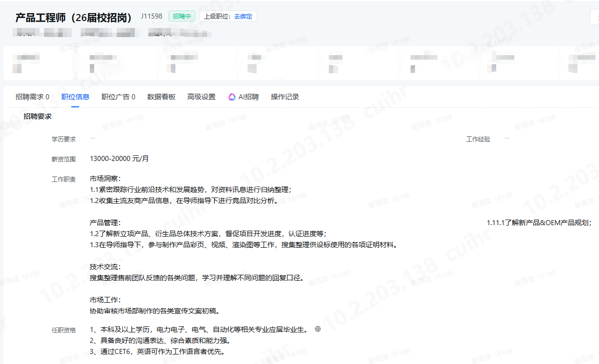Open the 数据看板 tab

[x=161, y=97]
